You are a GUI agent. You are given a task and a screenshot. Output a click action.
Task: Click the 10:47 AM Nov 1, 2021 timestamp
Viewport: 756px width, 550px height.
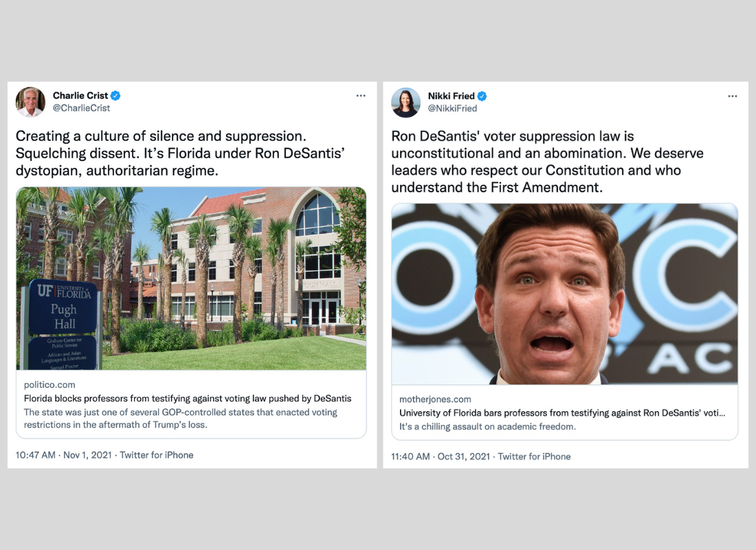[x=64, y=455]
